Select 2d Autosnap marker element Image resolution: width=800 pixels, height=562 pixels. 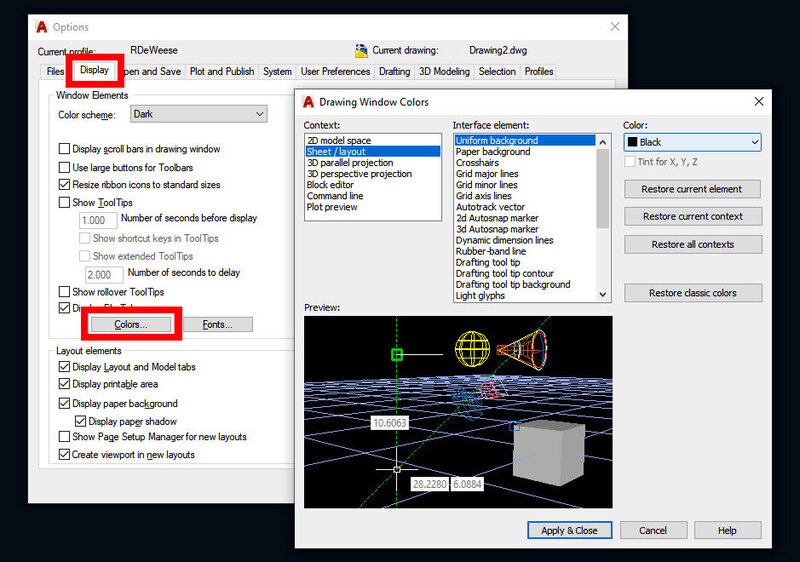coord(525,218)
